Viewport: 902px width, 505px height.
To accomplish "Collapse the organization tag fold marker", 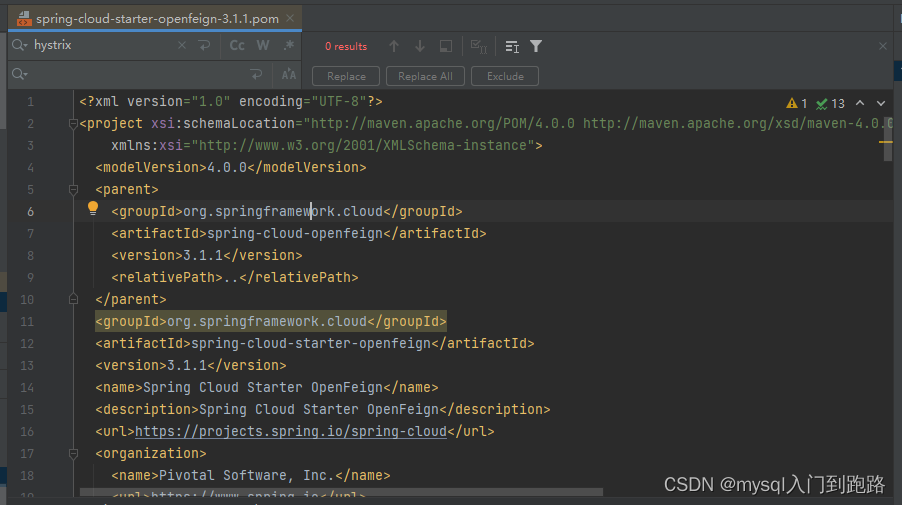I will (73, 454).
